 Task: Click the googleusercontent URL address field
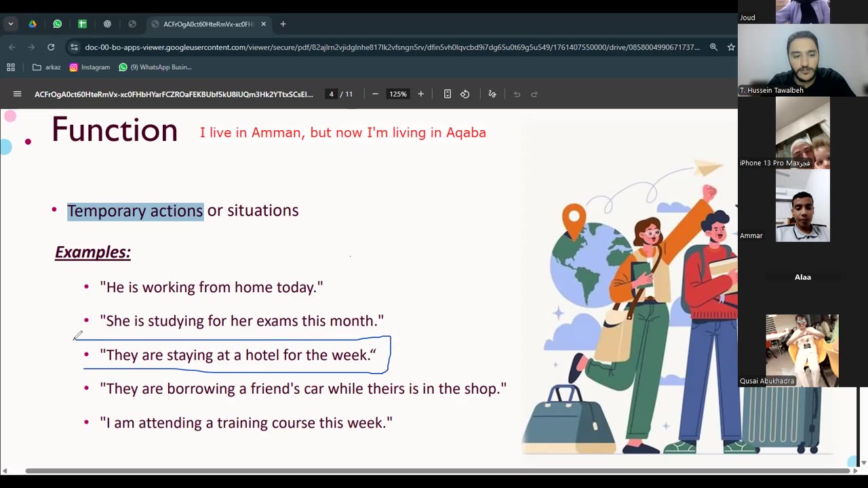[392, 47]
